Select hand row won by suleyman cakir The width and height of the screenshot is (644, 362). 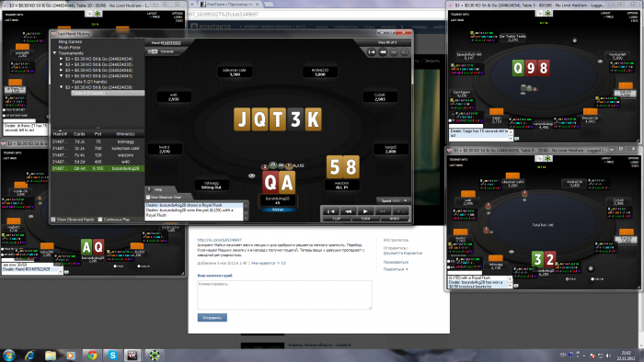point(98,149)
